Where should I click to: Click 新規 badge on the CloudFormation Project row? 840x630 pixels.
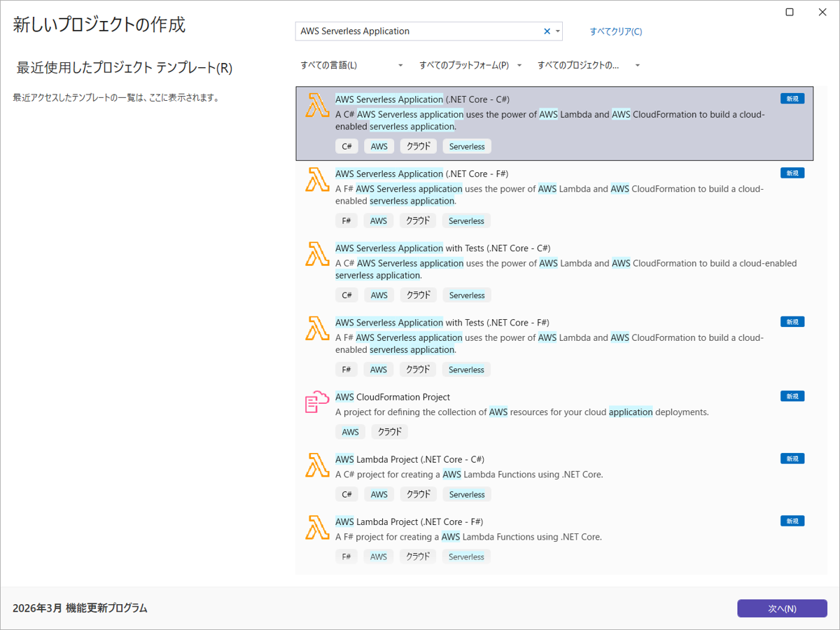pos(792,396)
